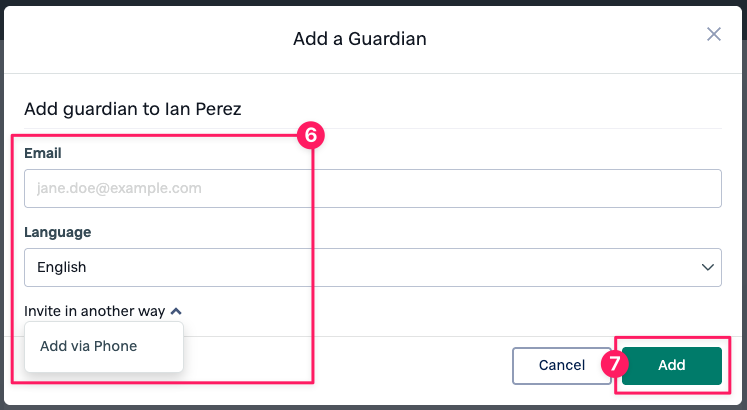
Task: Click the jane.doe@example.com placeholder text
Action: [119, 188]
